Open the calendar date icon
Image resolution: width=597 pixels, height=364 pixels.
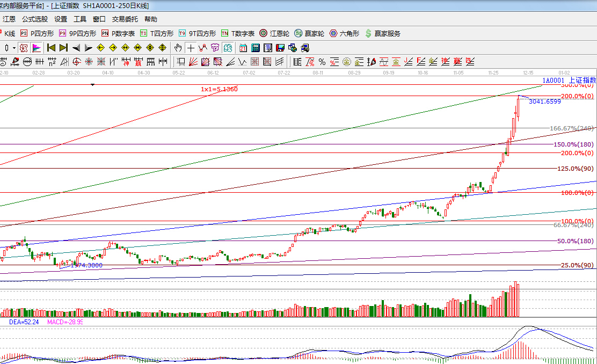(x=243, y=48)
